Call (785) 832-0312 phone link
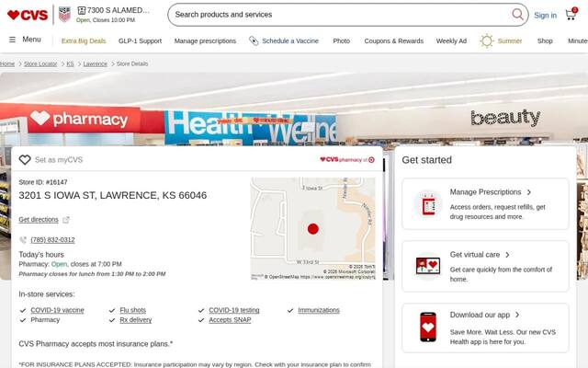 pos(52,240)
